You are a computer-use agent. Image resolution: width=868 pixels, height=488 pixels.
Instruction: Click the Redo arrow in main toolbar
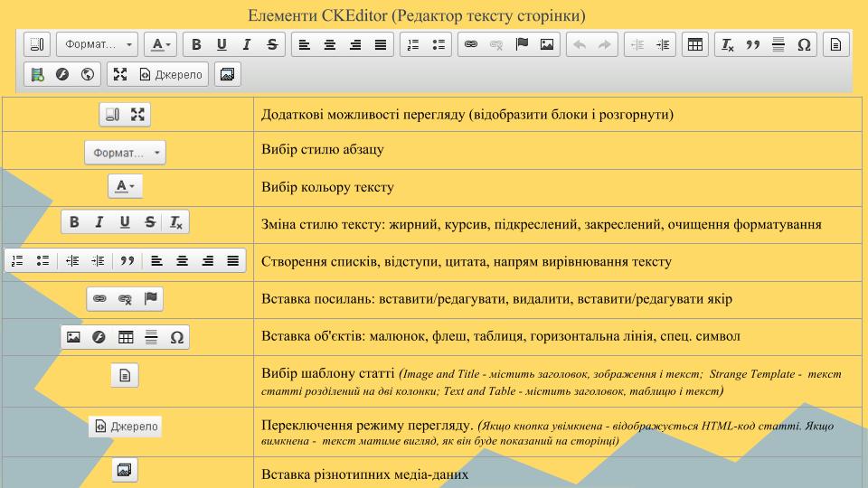[605, 44]
